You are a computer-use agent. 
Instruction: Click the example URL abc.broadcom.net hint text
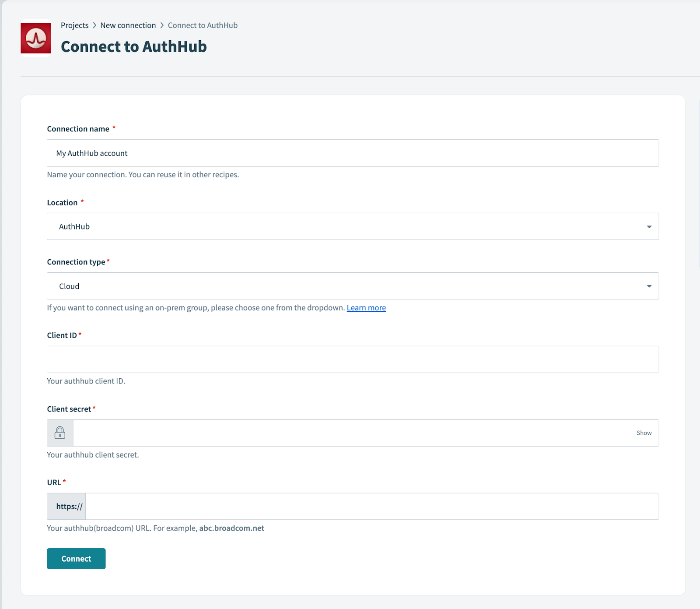click(x=231, y=528)
